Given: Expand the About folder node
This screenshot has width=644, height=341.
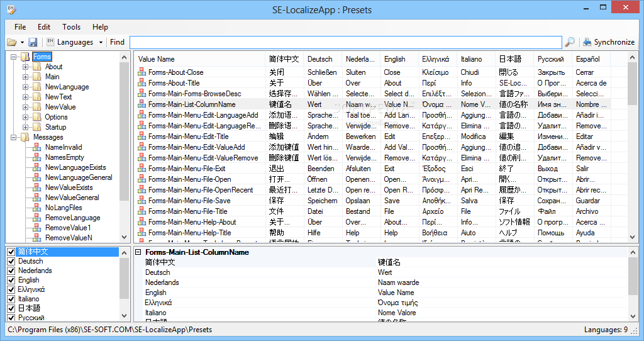Looking at the screenshot, I should (25, 67).
